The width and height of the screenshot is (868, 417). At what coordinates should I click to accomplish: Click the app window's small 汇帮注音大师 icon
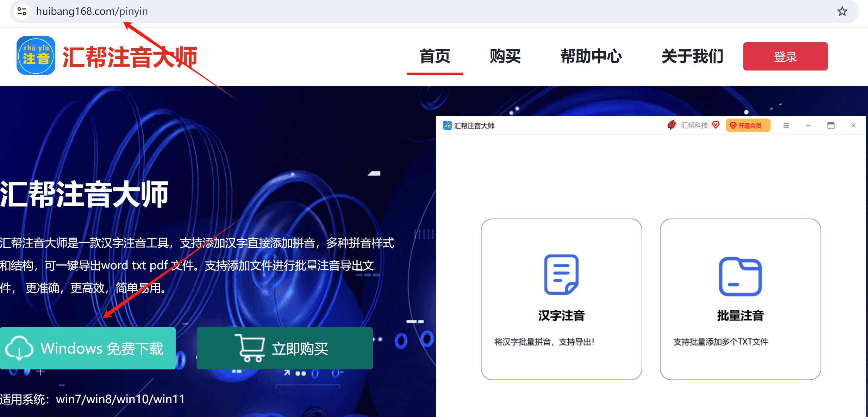click(x=447, y=125)
